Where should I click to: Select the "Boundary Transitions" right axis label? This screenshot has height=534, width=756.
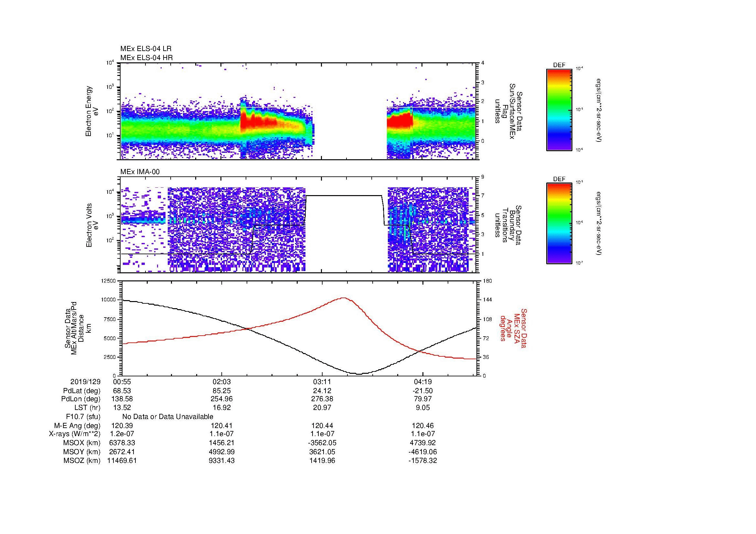click(x=508, y=225)
